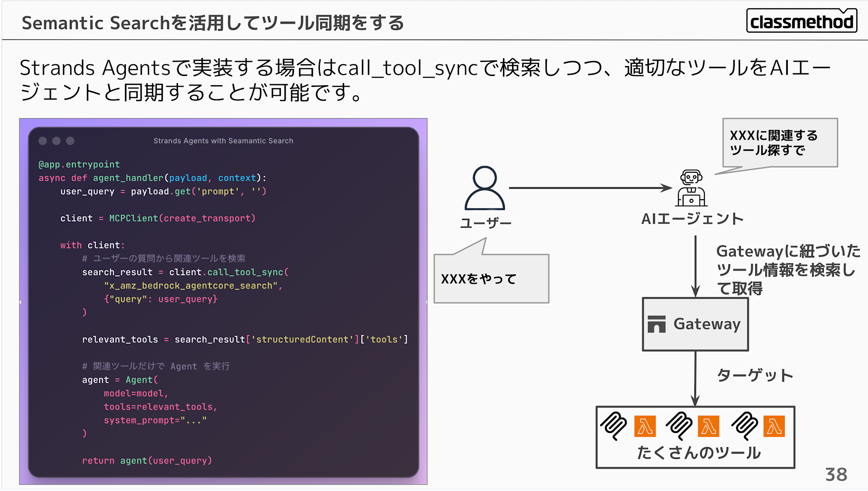Click the first orange Lambda icon

coord(645,426)
